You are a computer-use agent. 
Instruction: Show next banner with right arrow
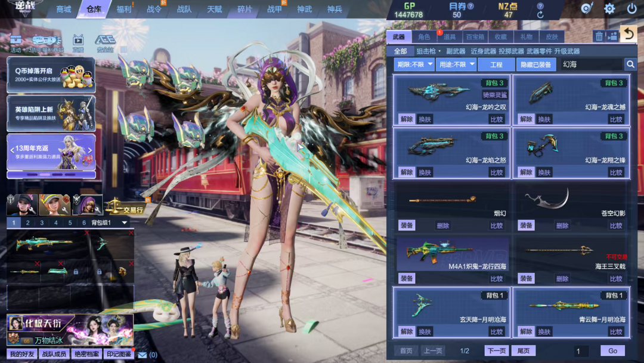90,150
